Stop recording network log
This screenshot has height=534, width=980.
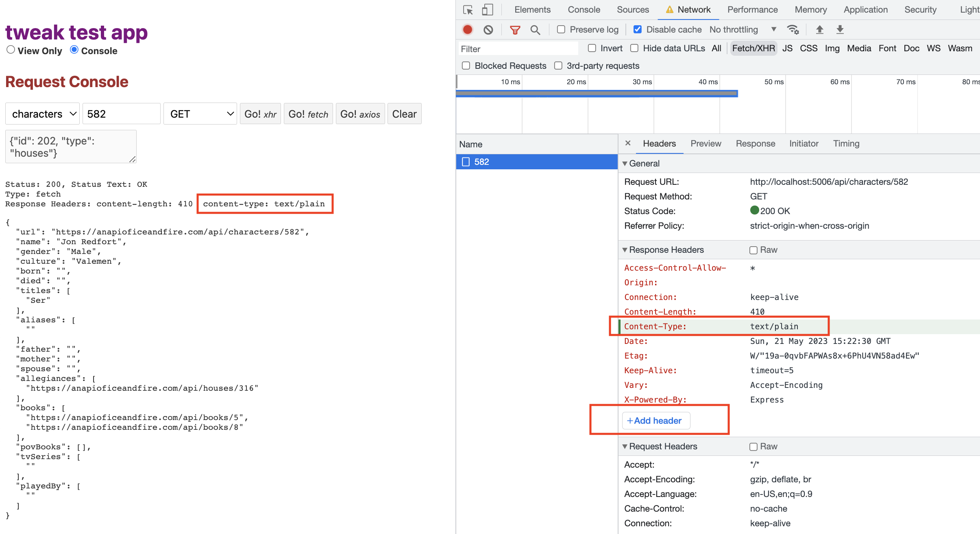coord(468,30)
